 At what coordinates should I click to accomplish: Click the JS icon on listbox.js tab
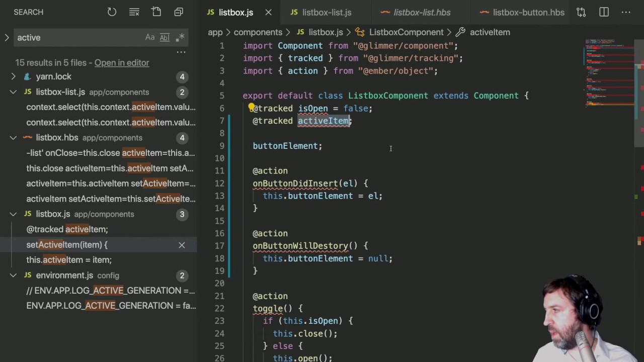[x=211, y=12]
